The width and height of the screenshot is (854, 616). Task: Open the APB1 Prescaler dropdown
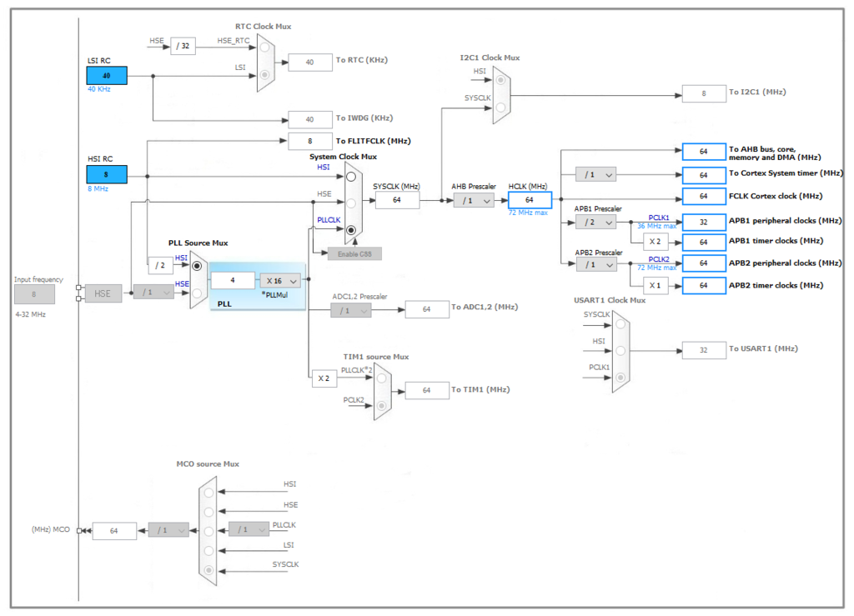[x=595, y=222]
